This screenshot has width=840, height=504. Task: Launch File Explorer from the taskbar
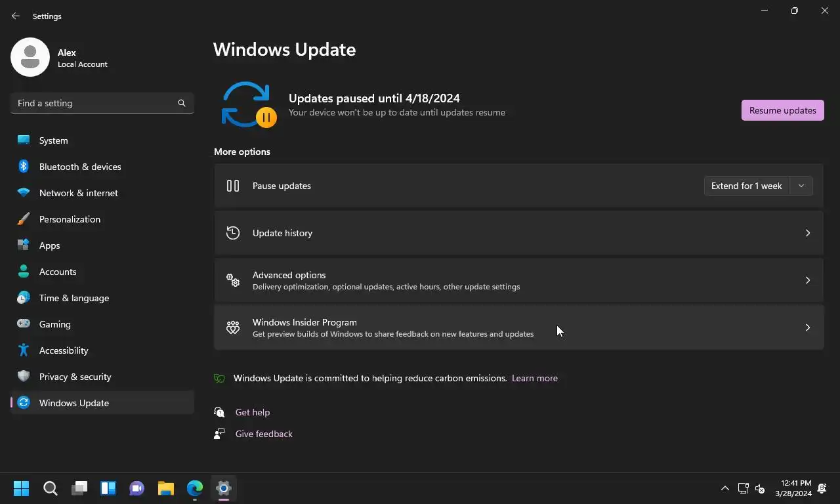point(166,488)
